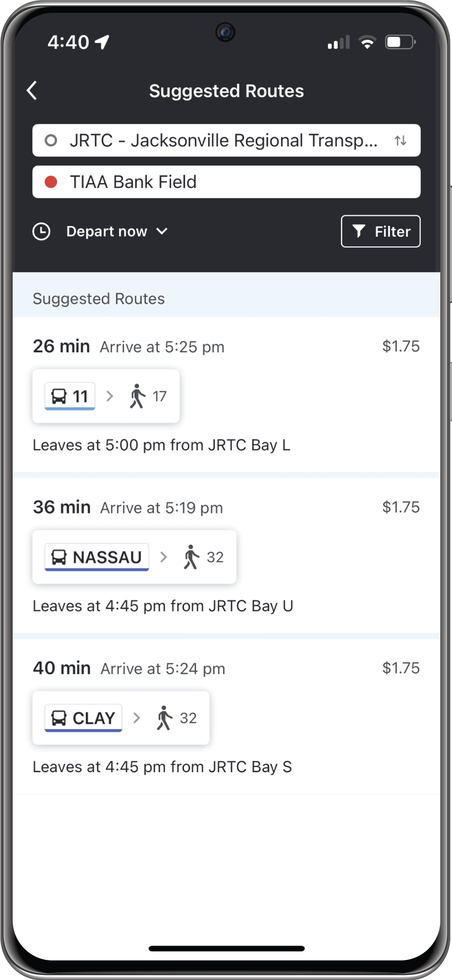Tap the red destination dot marker
The height and width of the screenshot is (980, 452).
[x=51, y=182]
